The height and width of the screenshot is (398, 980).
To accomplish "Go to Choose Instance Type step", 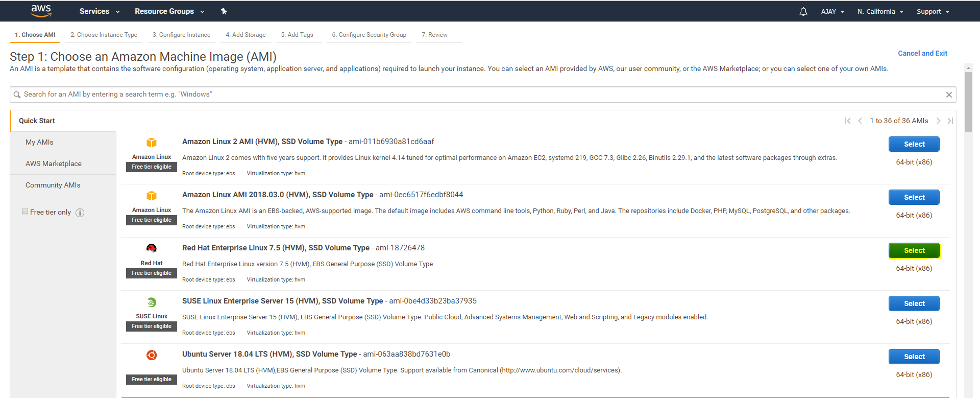I will (x=104, y=35).
